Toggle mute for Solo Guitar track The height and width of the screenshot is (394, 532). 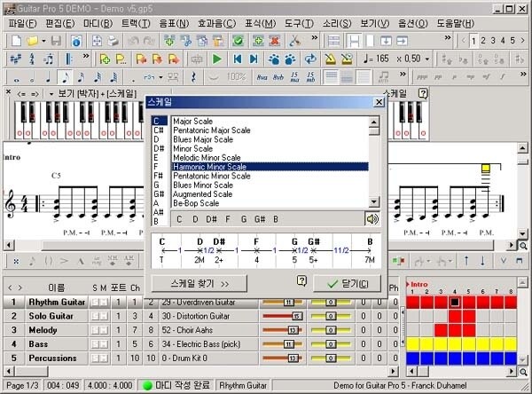[x=104, y=316]
